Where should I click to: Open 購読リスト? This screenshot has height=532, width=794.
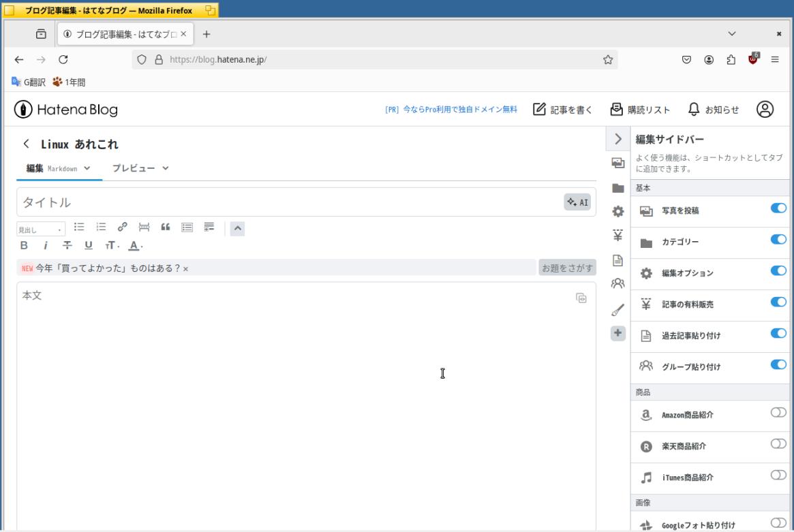click(x=640, y=110)
